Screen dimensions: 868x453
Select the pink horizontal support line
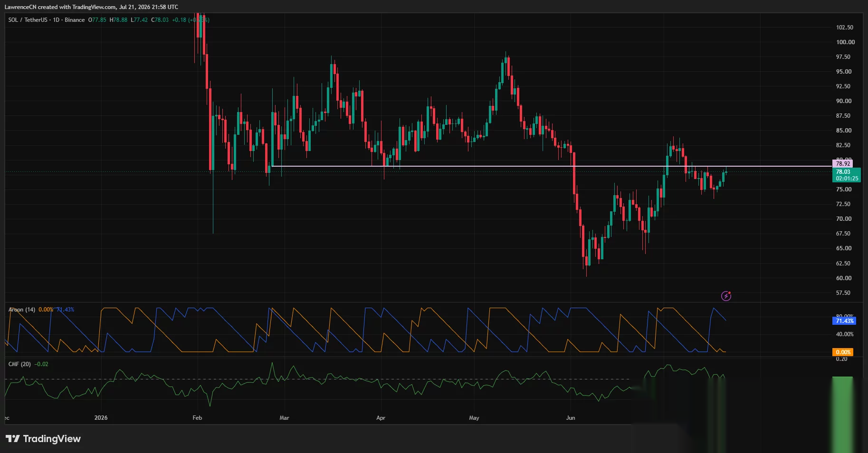click(551, 166)
